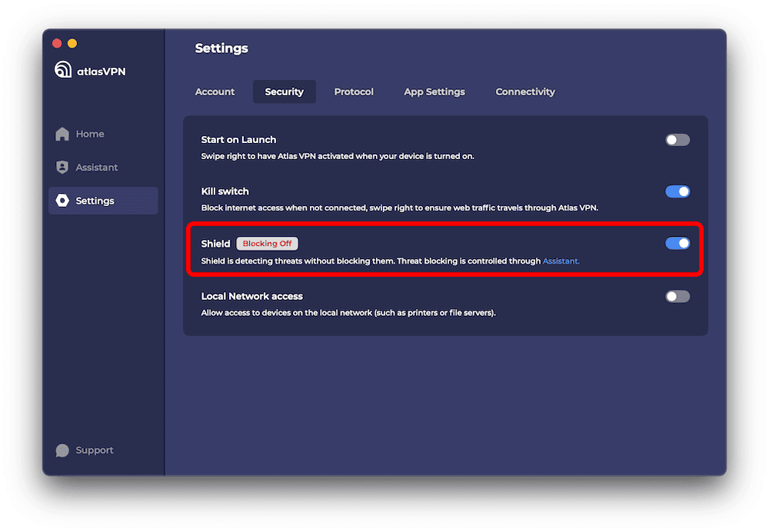The image size is (769, 532).
Task: Turn off the Shield toggle
Action: click(677, 244)
